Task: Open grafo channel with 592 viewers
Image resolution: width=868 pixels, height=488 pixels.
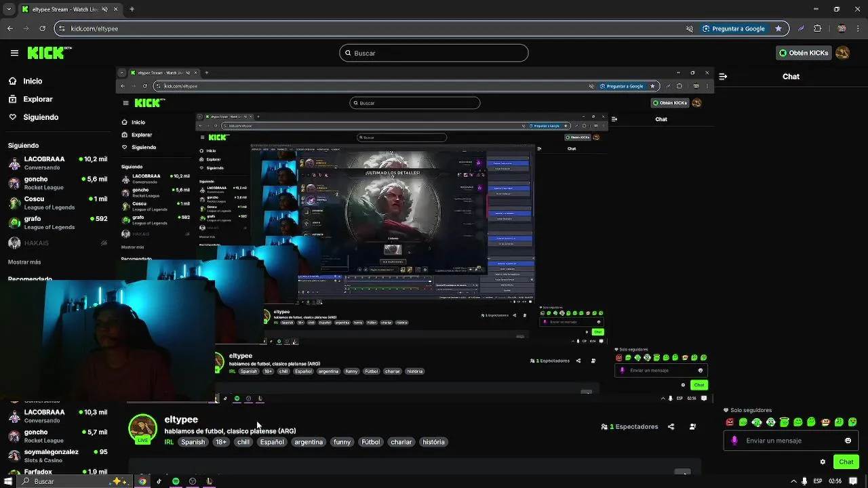Action: pyautogui.click(x=58, y=223)
